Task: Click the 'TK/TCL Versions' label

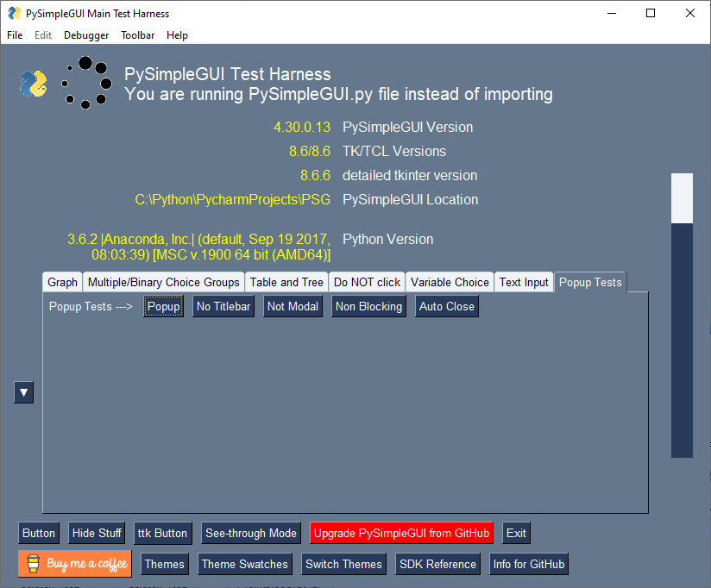Action: pos(394,151)
